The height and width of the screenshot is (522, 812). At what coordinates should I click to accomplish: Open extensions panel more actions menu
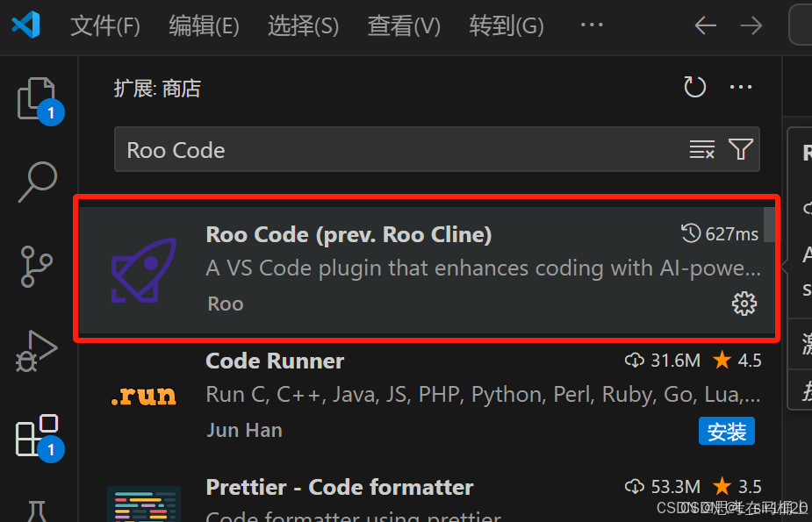pyautogui.click(x=741, y=87)
